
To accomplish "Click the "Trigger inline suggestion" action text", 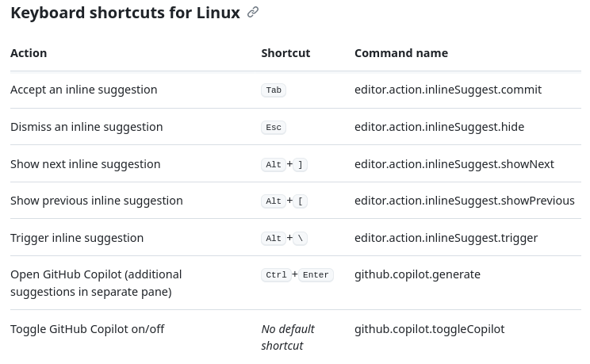I will click(x=77, y=238).
